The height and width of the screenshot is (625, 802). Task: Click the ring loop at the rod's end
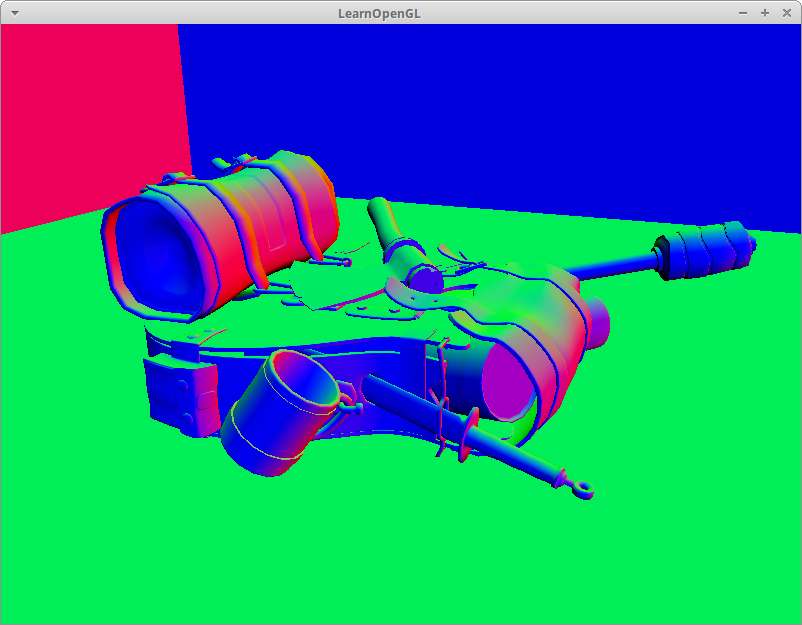pos(582,489)
